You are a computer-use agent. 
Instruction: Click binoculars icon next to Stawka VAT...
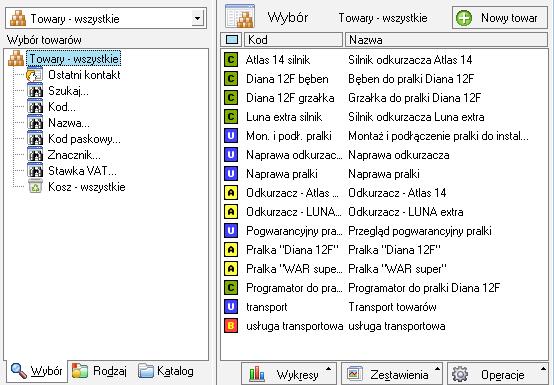35,171
